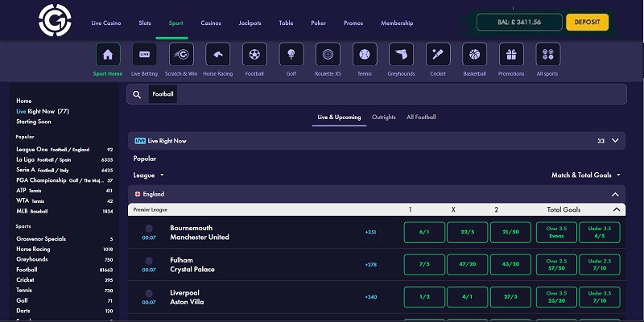Select the Tennis icon in sports bar
The height and width of the screenshot is (322, 644).
tap(365, 54)
